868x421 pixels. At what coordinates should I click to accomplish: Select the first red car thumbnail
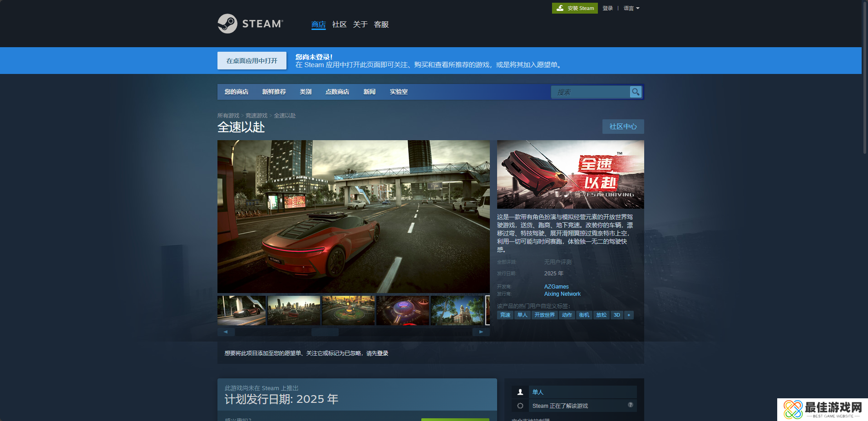[242, 311]
